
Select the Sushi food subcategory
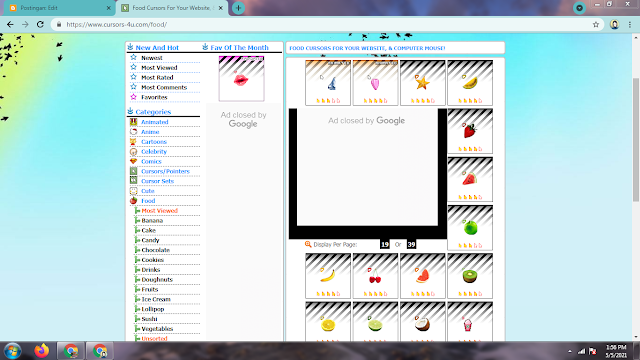[x=149, y=319]
